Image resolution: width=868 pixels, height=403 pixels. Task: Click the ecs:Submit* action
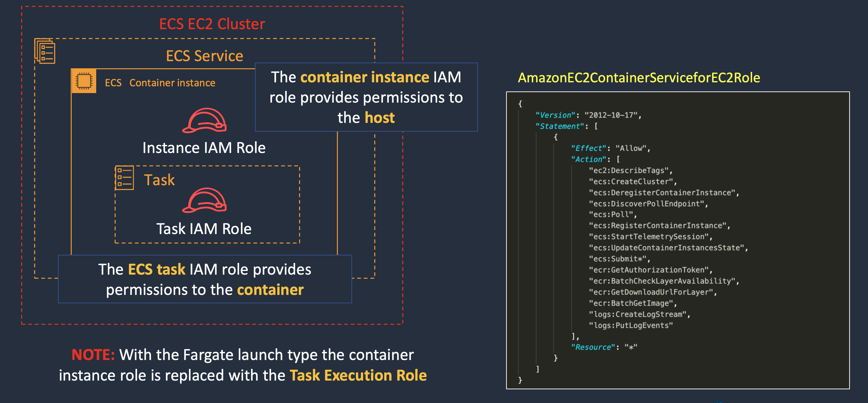(619, 259)
